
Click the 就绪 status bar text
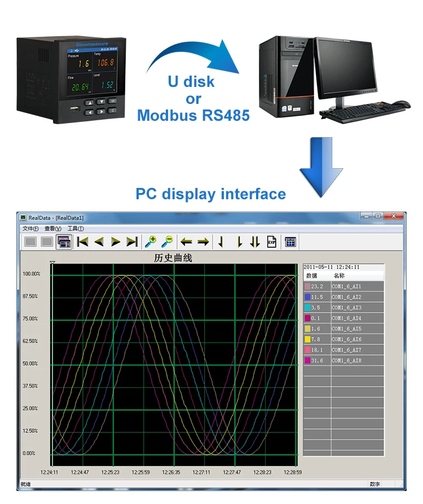[25, 484]
